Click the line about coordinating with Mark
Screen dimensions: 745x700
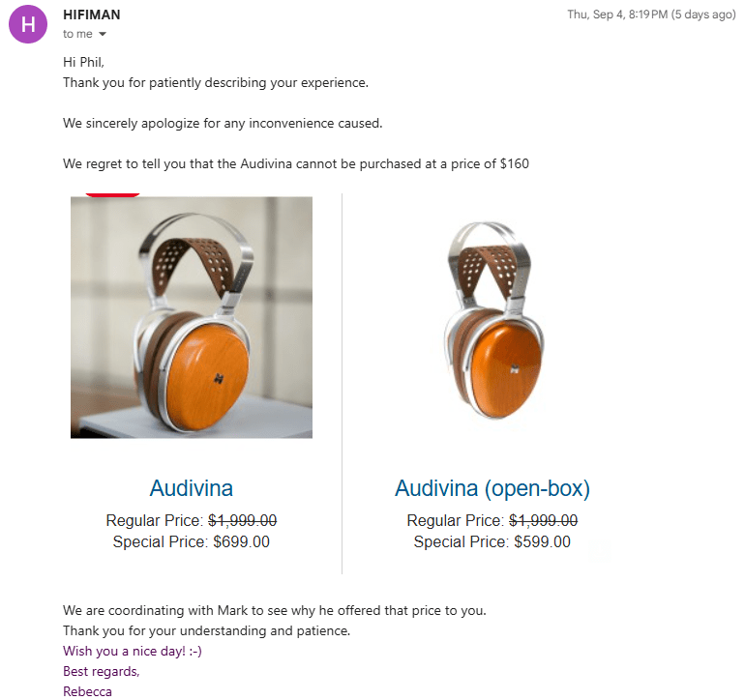pyautogui.click(x=274, y=611)
